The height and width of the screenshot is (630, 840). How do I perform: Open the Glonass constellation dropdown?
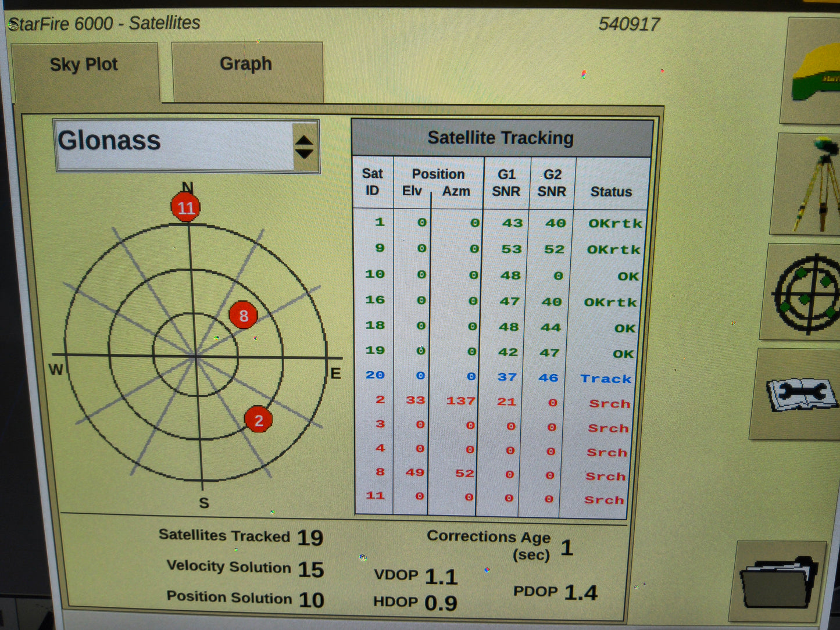pos(187,146)
